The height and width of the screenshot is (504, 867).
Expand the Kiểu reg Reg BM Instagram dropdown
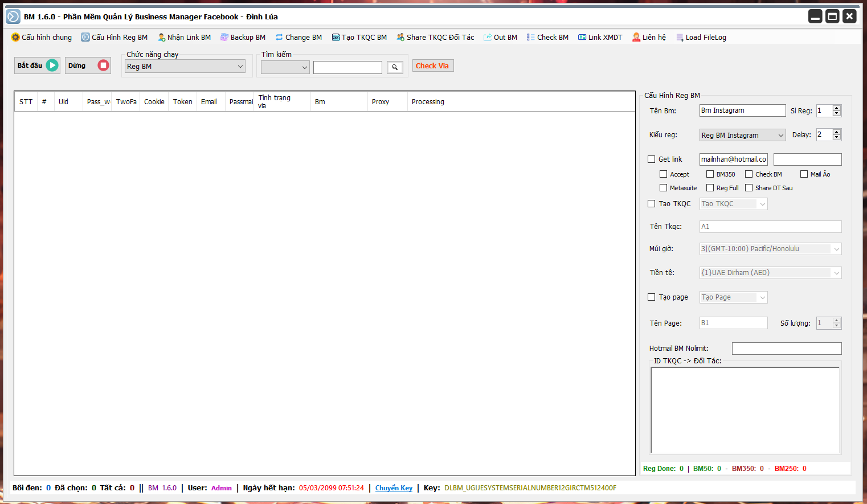[743, 135]
